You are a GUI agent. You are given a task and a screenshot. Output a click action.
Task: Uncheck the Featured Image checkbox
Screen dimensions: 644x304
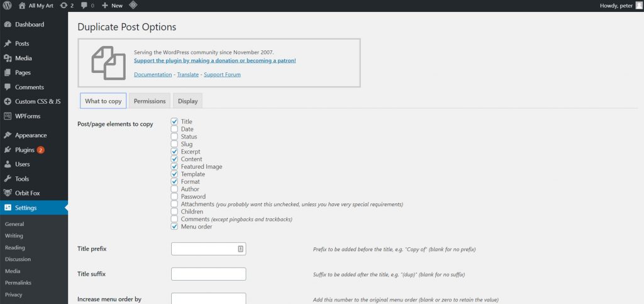(x=175, y=166)
